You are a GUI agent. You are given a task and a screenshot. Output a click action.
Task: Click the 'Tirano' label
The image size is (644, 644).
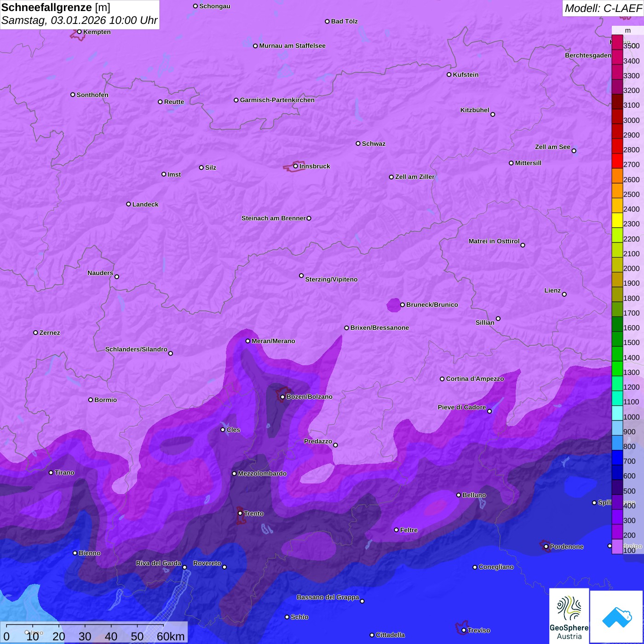click(64, 472)
